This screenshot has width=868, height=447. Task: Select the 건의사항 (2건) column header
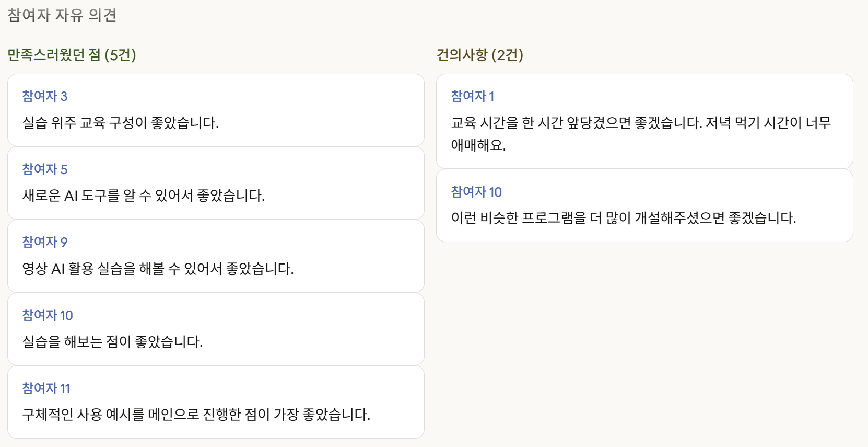tap(480, 55)
